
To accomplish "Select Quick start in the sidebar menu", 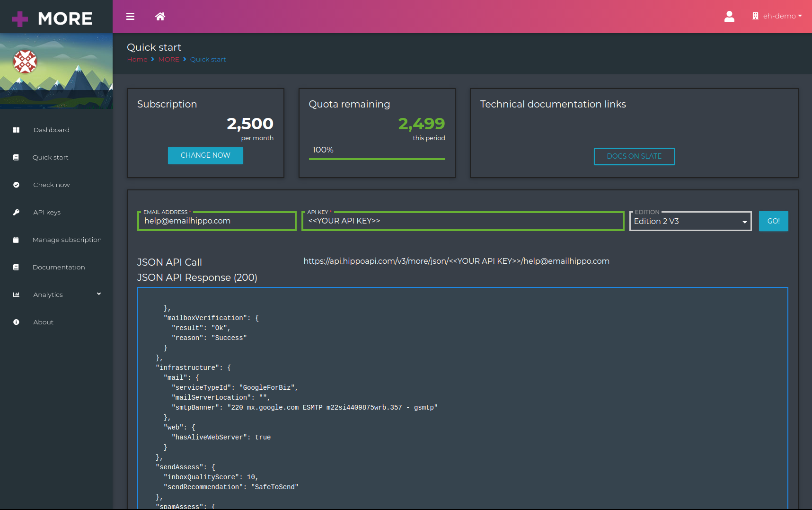I will pos(50,157).
